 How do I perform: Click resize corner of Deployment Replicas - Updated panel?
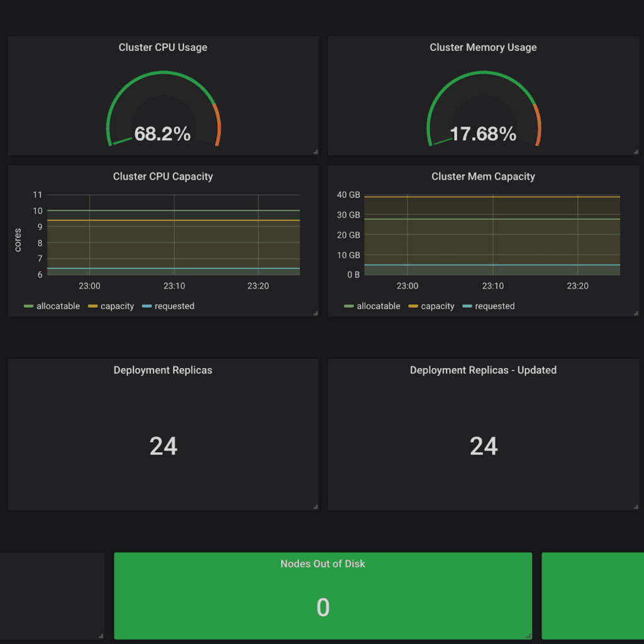pos(636,507)
